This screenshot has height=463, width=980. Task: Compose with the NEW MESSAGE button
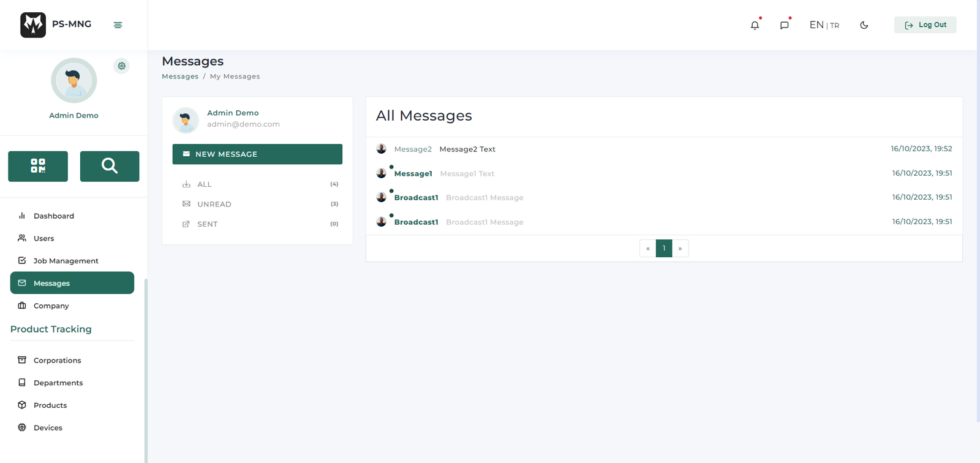257,154
